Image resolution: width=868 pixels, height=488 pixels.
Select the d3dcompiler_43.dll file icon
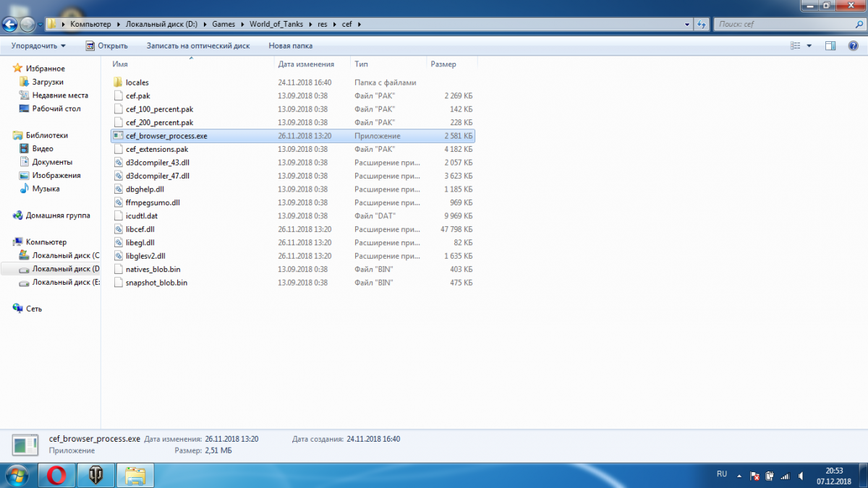tap(119, 162)
